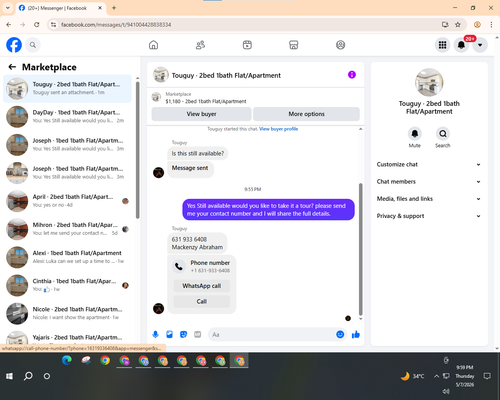This screenshot has height=400, width=500.
Task: Click the WhatsApp call button
Action: [x=201, y=286]
